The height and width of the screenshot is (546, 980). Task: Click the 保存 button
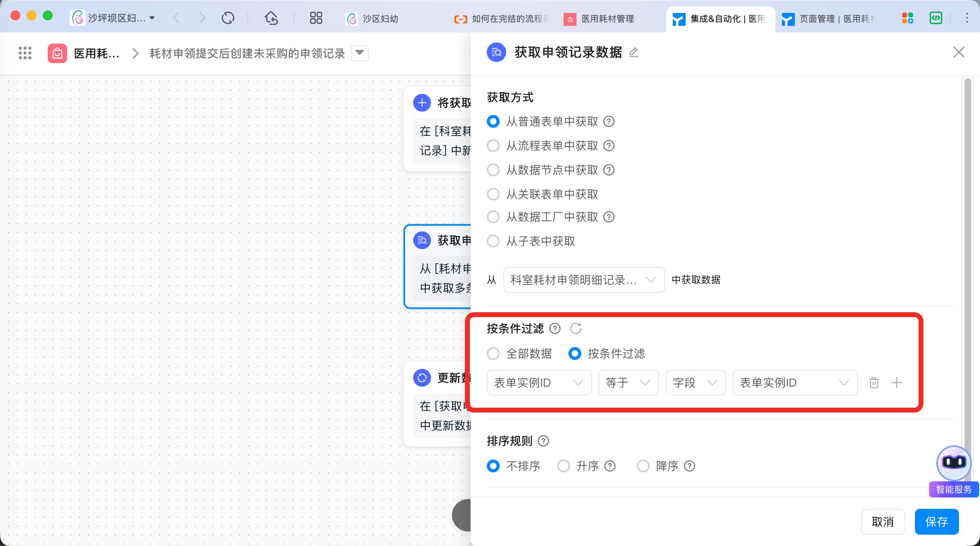click(936, 522)
